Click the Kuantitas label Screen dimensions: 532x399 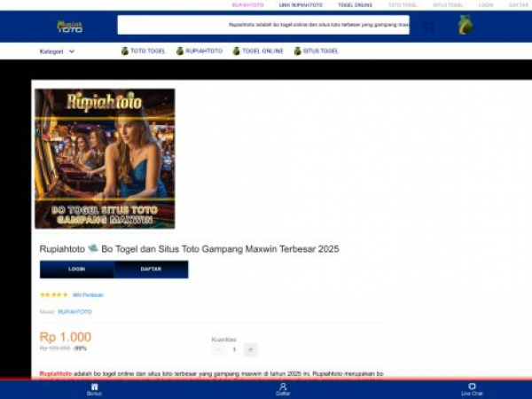click(x=223, y=340)
